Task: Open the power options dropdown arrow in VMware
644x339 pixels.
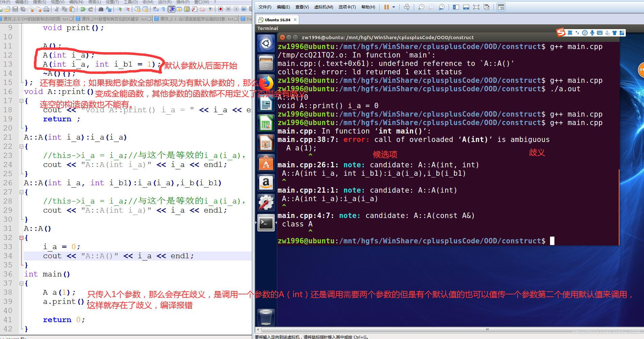Action: [x=393, y=7]
